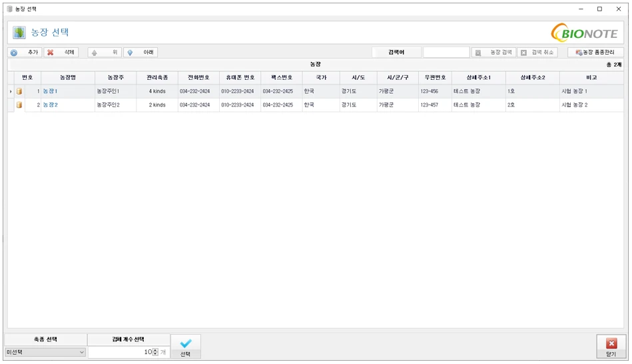This screenshot has width=632, height=364.
Task: Click the 닫기 (close) button with red X
Action: pyautogui.click(x=611, y=347)
